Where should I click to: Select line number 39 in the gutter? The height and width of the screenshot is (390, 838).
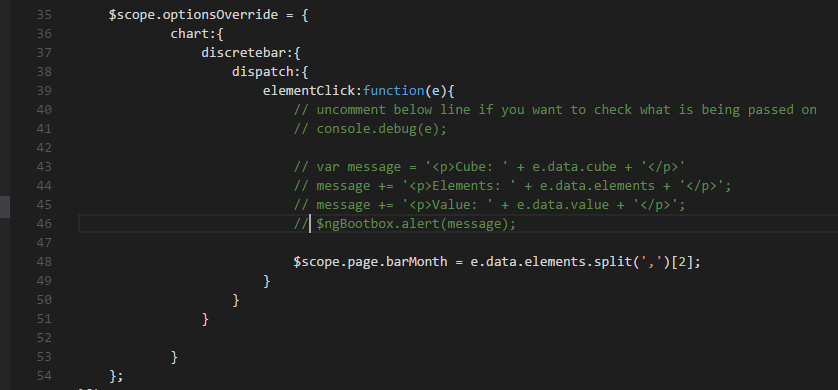point(44,91)
